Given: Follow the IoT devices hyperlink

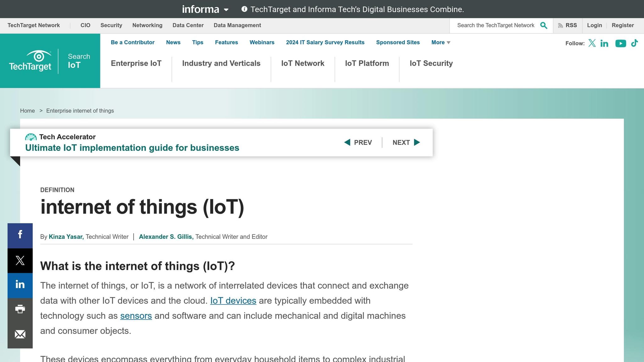Looking at the screenshot, I should [x=233, y=301].
